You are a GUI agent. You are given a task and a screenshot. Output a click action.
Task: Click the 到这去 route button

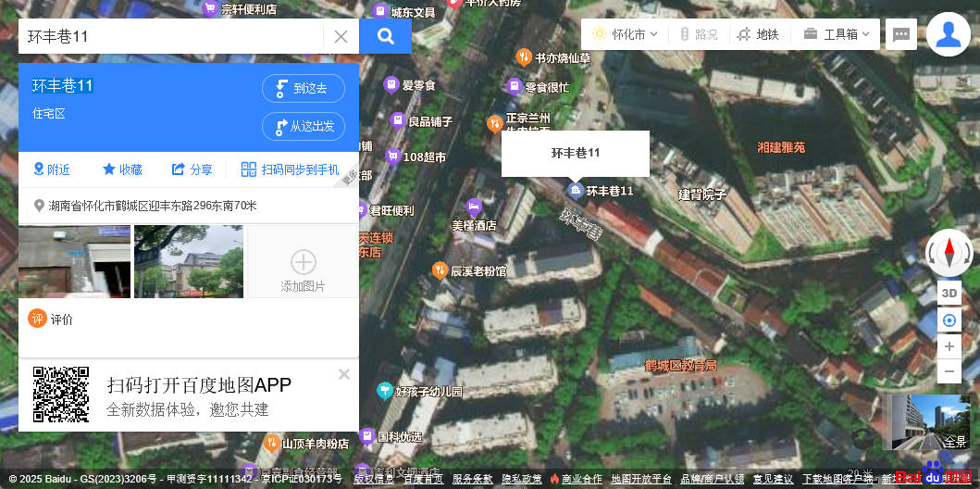point(304,88)
